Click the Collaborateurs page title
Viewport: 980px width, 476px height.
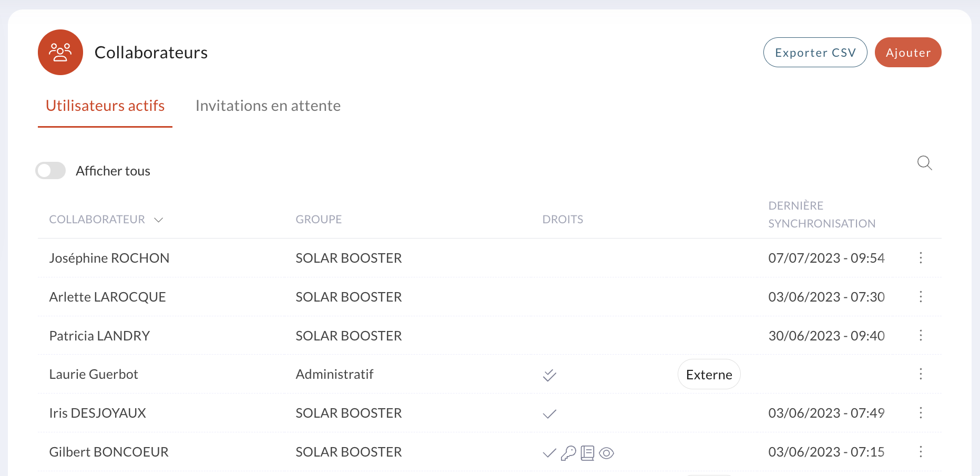pyautogui.click(x=151, y=53)
